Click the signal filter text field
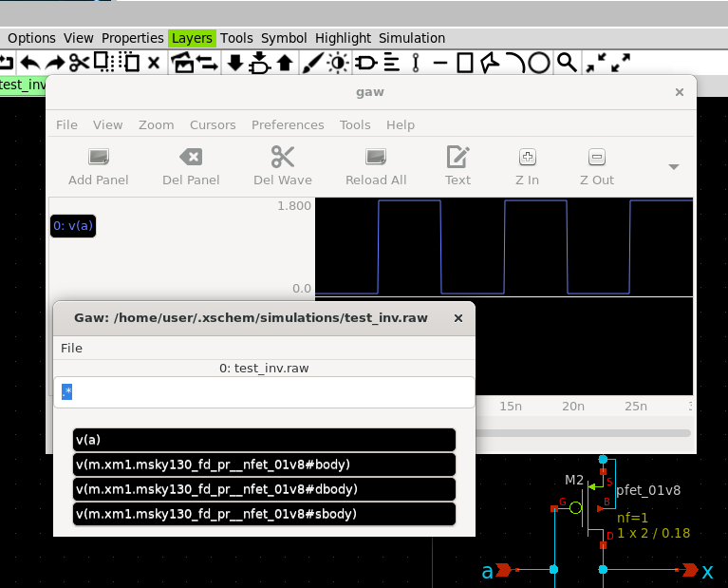The image size is (728, 588). [264, 392]
